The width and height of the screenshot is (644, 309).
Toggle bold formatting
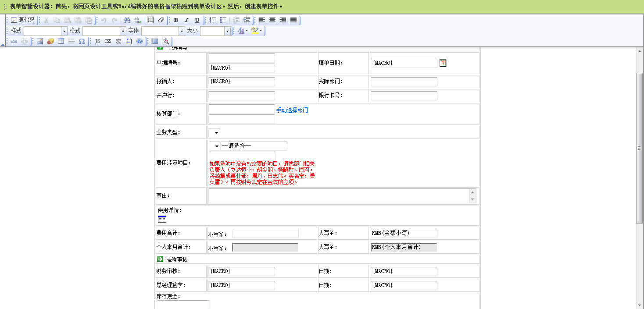[x=176, y=20]
